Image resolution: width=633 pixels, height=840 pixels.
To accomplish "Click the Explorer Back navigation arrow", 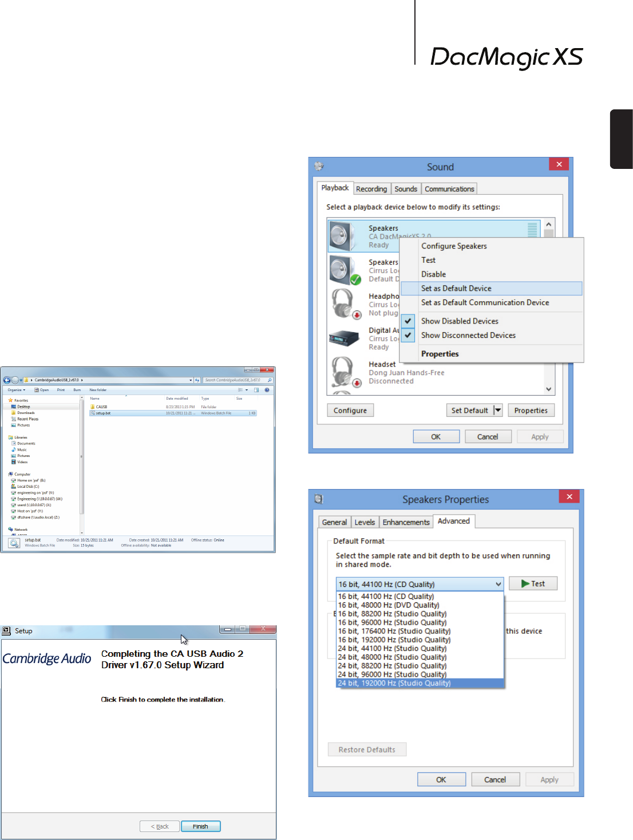I will point(7,380).
